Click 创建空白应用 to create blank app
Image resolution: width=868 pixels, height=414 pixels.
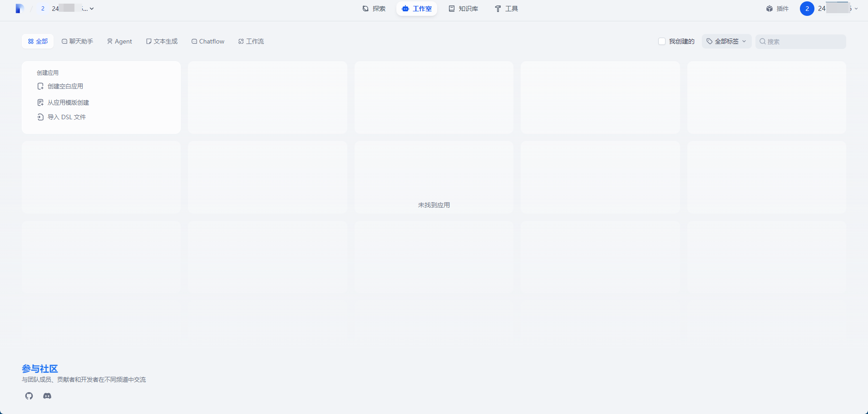pyautogui.click(x=60, y=86)
